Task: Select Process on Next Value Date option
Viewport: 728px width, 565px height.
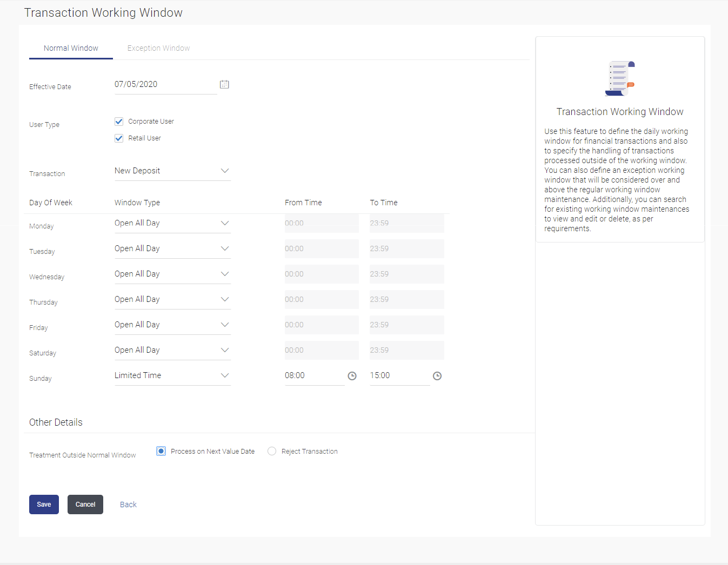Action: coord(161,451)
